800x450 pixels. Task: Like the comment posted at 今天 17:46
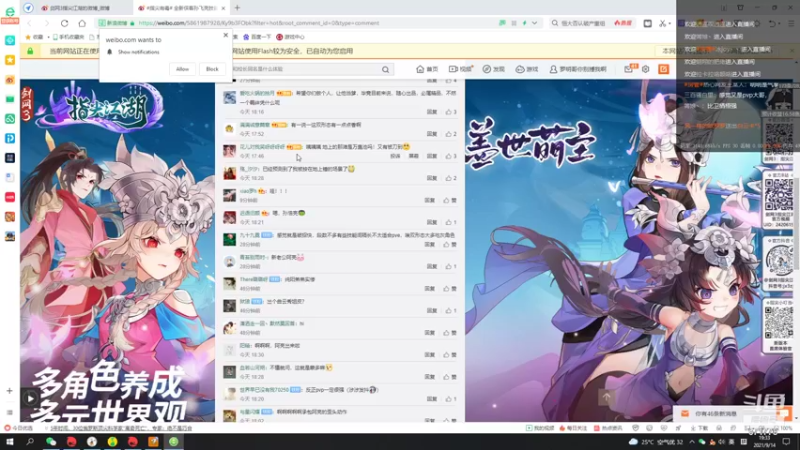[451, 156]
